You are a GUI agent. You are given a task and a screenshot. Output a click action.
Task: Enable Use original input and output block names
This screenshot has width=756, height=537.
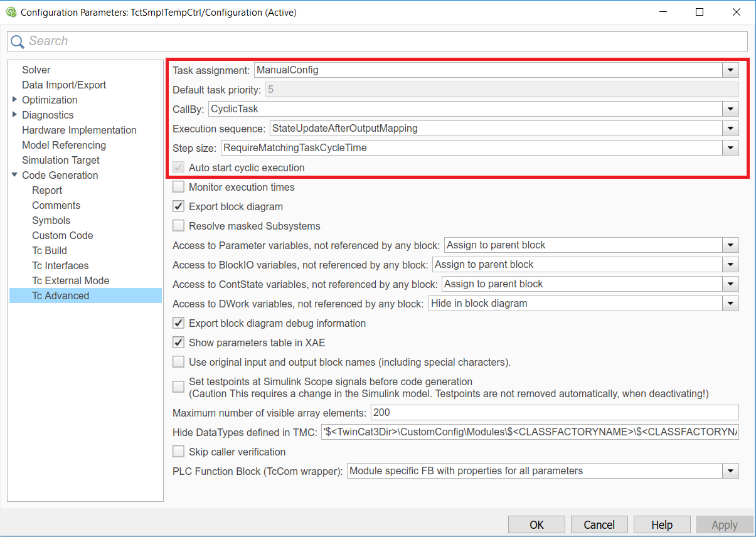pos(179,362)
